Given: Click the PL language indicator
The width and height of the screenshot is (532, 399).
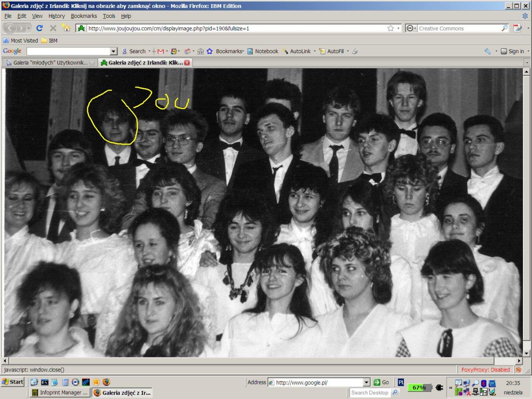Looking at the screenshot, I should pos(401,382).
